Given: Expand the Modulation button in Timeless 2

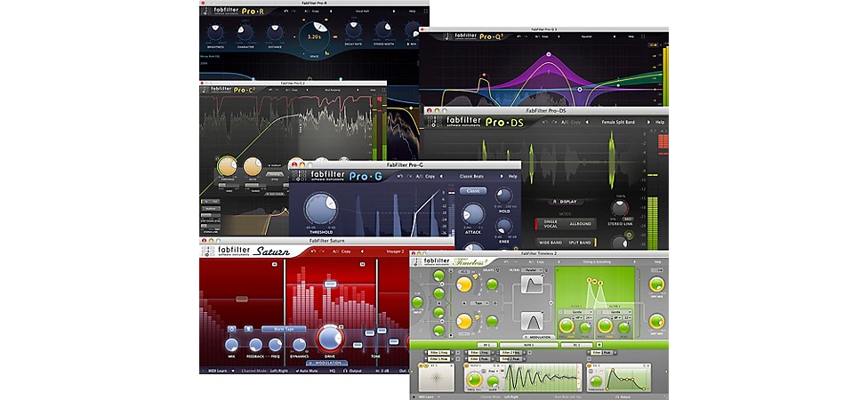Looking at the screenshot, I should point(540,337).
